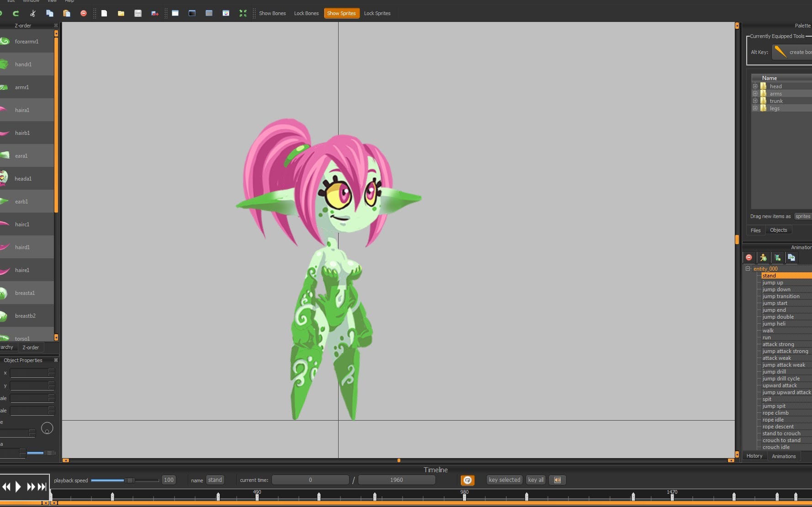Click the key all button
The image size is (812, 507).
[x=536, y=480]
